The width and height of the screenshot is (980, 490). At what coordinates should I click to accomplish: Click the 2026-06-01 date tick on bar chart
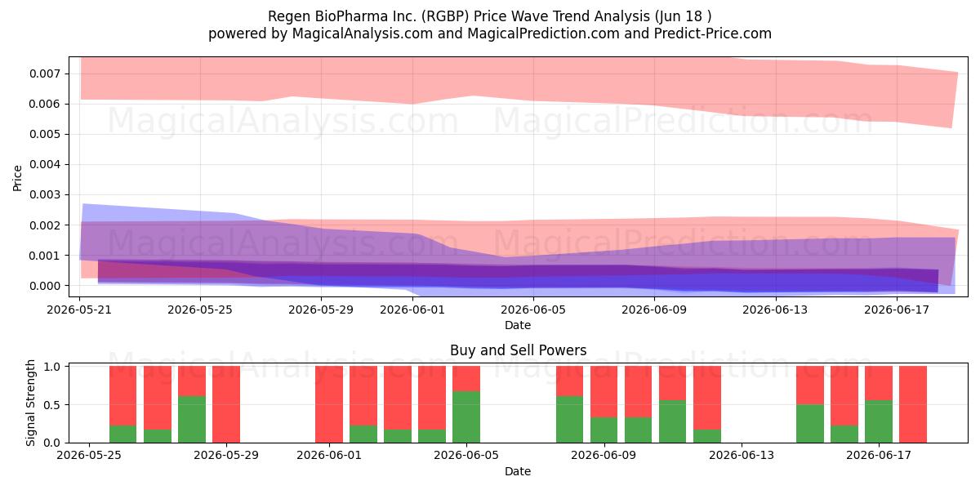click(329, 456)
